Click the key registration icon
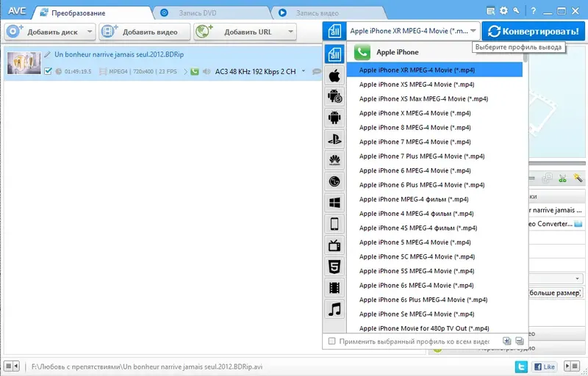Screen dimensions: 588x376 pyautogui.click(x=517, y=10)
